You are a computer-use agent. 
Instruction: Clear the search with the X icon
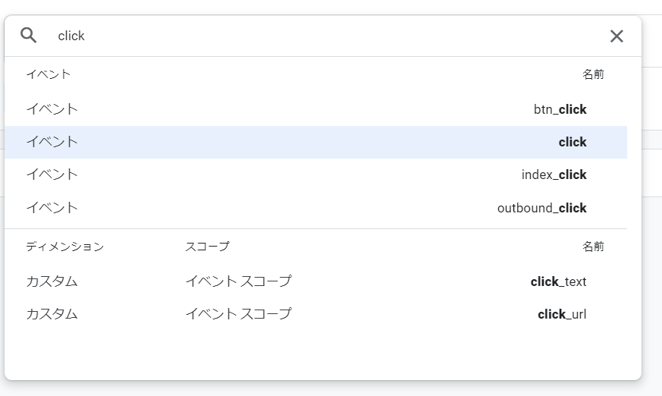tap(616, 36)
